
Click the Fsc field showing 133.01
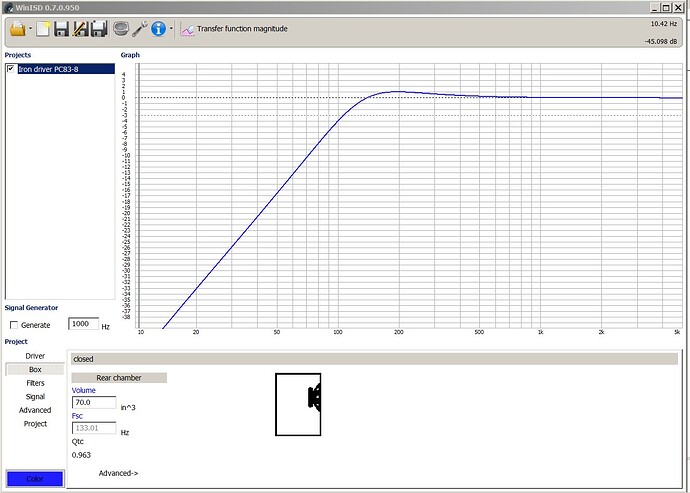point(94,428)
